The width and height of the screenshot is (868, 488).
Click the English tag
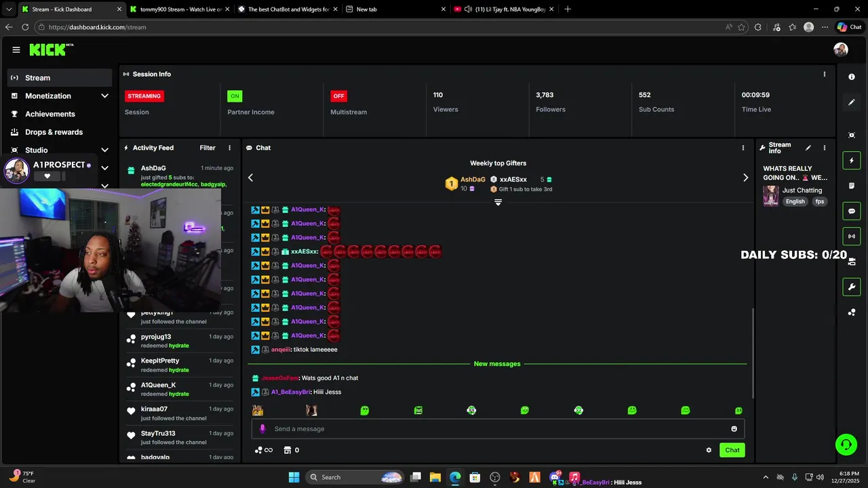[x=795, y=201]
